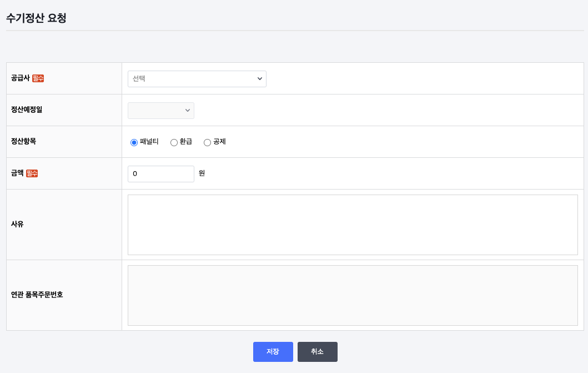The height and width of the screenshot is (373, 588).
Task: Click the 공급사 field label
Action: point(21,78)
